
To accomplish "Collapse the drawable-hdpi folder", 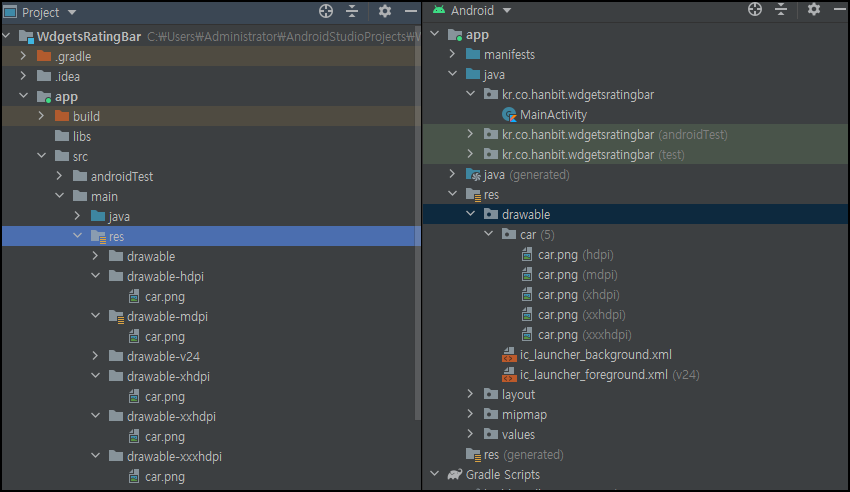I will [x=95, y=276].
